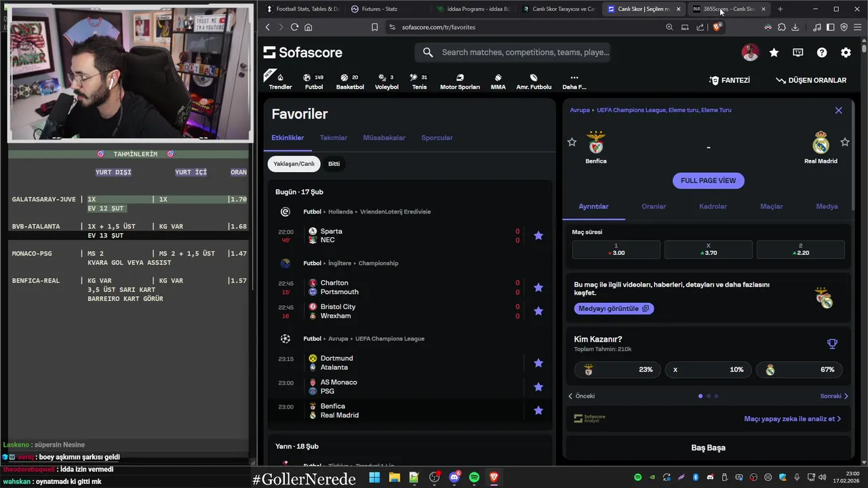This screenshot has height=488, width=868.
Task: Toggle favorite star next to Real Madrid in detail panel
Action: pos(845,142)
